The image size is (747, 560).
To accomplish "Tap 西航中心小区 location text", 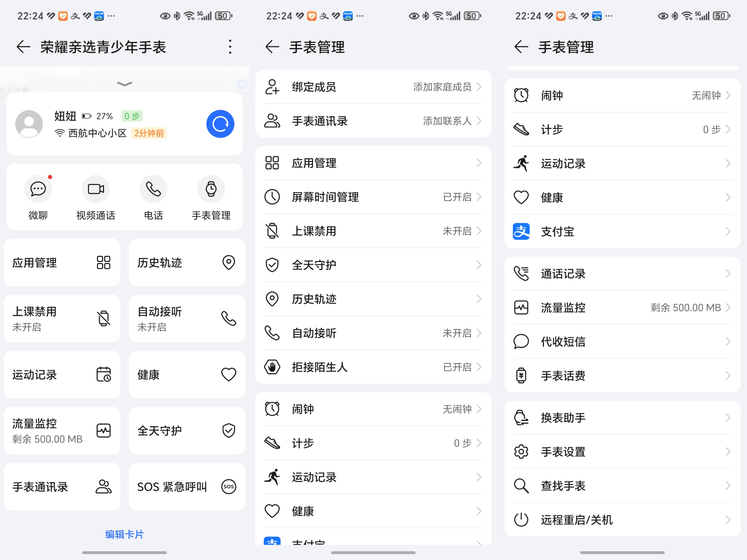I will coord(97,133).
